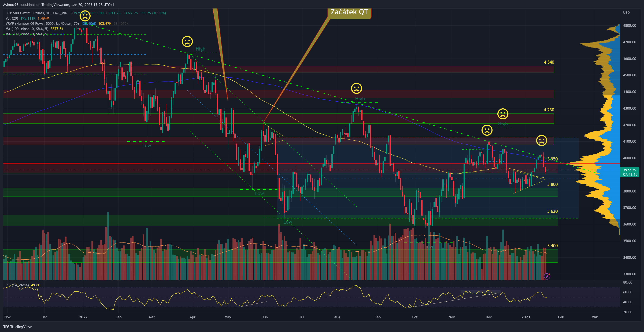The height and width of the screenshot is (332, 644).
Task: Click the 3 620 support level label
Action: [x=552, y=211]
